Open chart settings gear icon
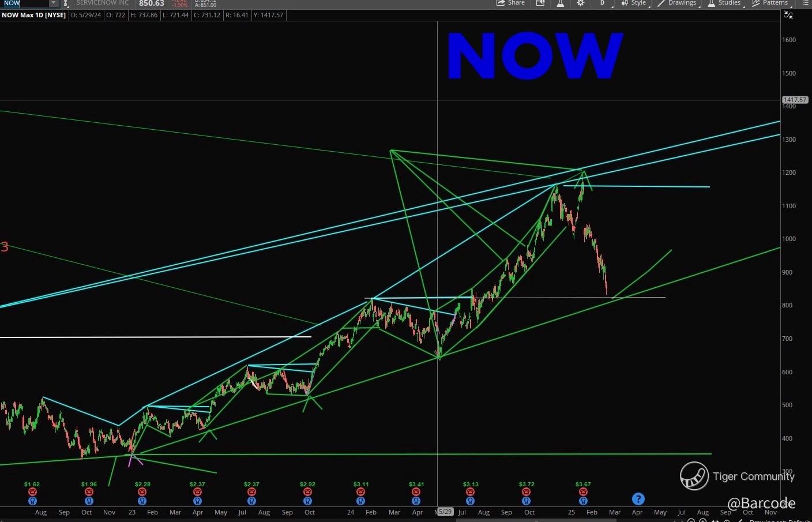 click(x=581, y=3)
